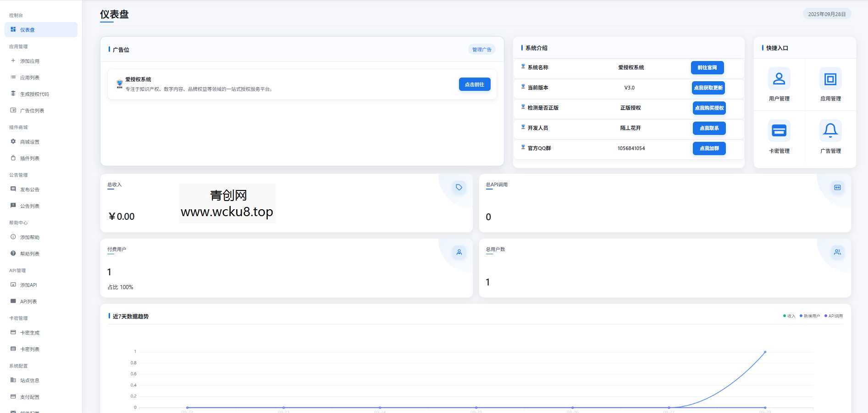Click the 管理广告 link
This screenshot has height=413, width=868.
[x=481, y=50]
